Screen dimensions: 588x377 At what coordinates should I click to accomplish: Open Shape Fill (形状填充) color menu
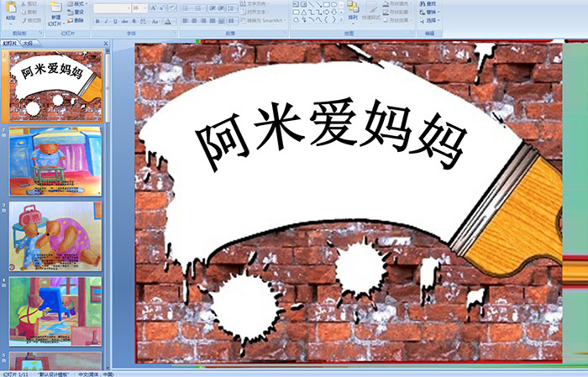pyautogui.click(x=398, y=3)
